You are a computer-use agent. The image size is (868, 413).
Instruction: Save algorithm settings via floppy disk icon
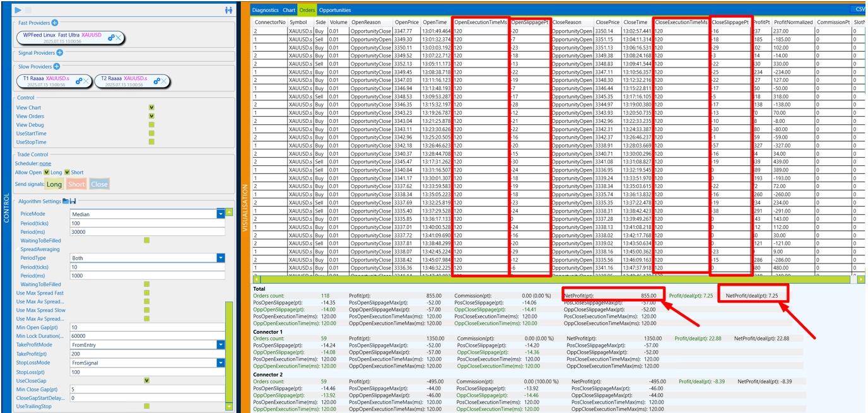73,201
